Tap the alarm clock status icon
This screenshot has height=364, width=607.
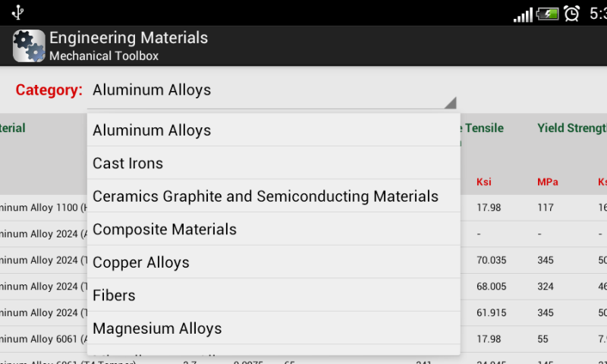tap(572, 14)
